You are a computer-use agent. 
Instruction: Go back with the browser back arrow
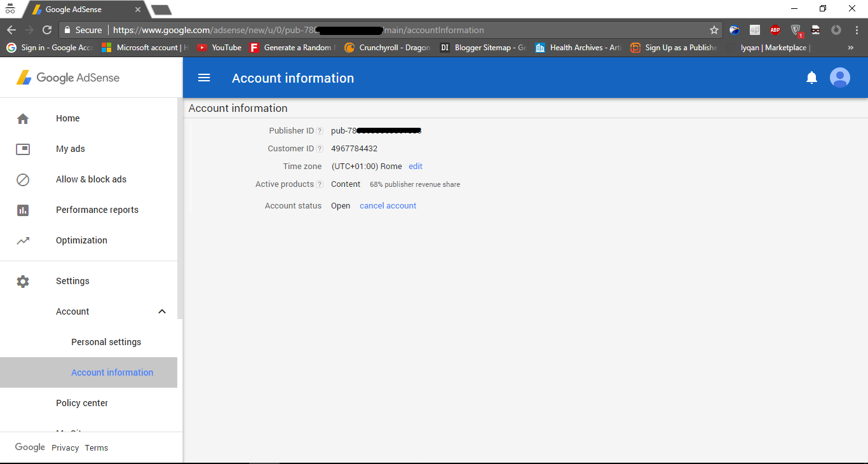[x=11, y=30]
